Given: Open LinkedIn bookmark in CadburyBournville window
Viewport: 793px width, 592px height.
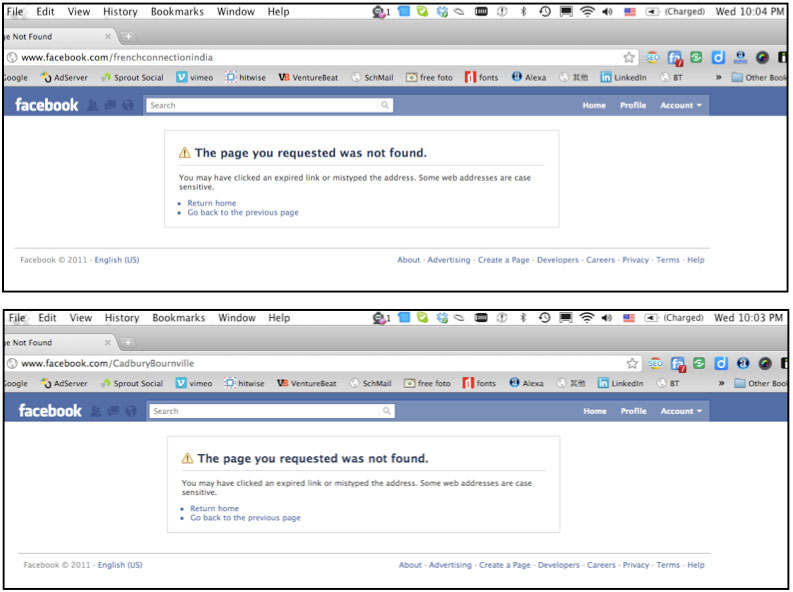Looking at the screenshot, I should 621,383.
